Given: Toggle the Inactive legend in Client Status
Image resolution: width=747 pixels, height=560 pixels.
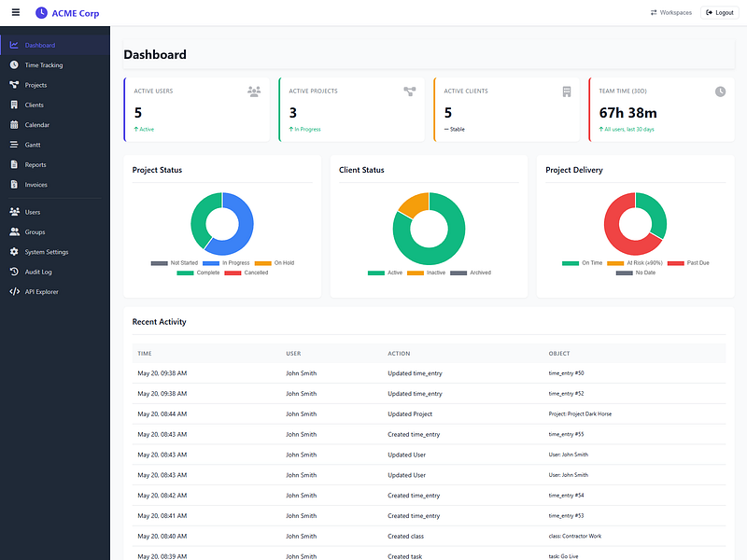Looking at the screenshot, I should 426,273.
